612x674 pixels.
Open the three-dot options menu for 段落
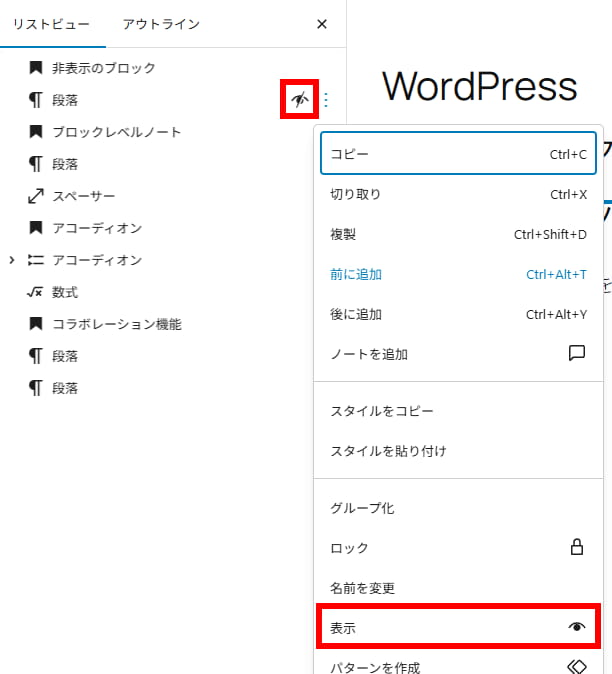[x=325, y=100]
